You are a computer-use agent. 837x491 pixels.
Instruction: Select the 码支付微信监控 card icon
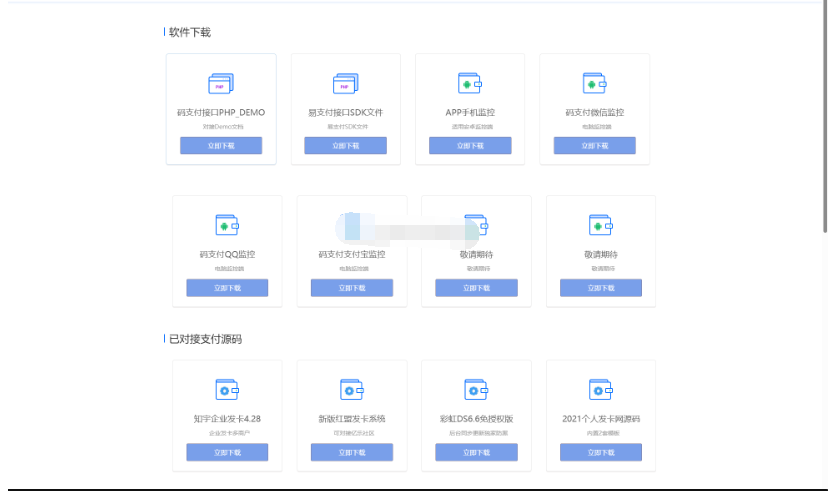594,83
